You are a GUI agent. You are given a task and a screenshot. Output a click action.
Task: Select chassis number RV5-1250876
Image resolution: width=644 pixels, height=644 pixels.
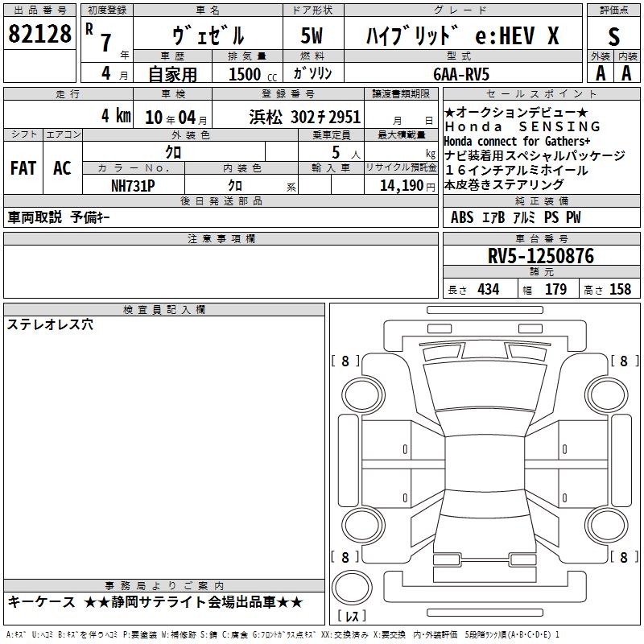point(541,256)
